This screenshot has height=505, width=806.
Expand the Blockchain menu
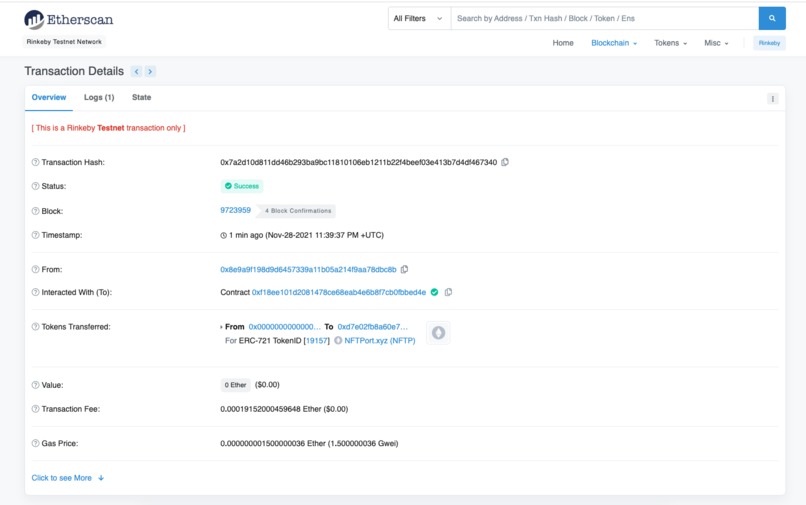pyautogui.click(x=614, y=43)
